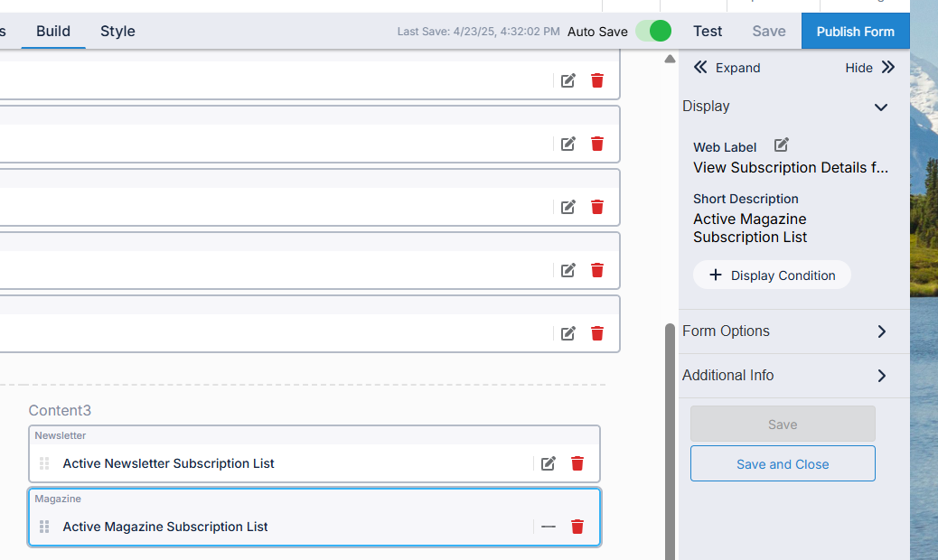Screen dimensions: 938x560
Task: Expand the side panel with double-left arrows
Action: (726, 68)
